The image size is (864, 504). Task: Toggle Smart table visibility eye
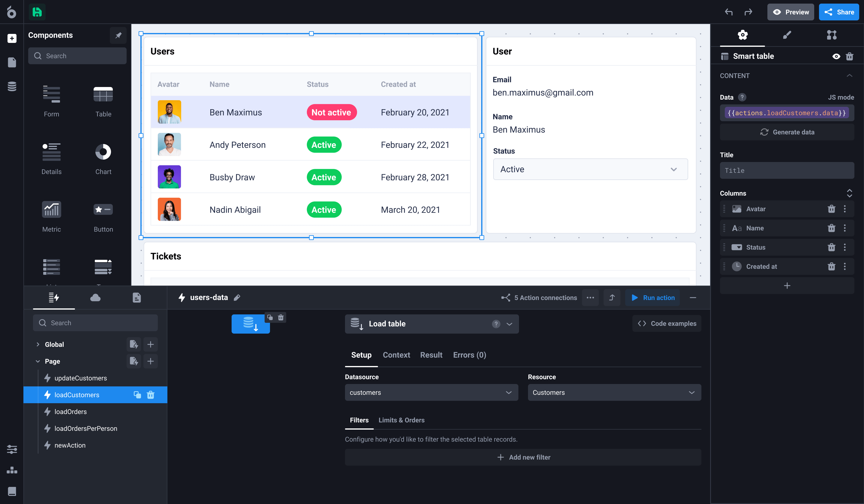[836, 57]
